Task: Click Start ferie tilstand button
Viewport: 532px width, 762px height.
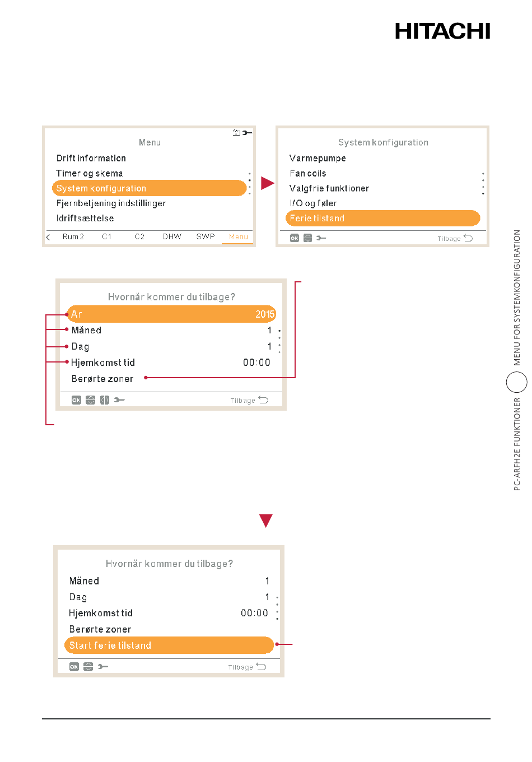Action: click(x=169, y=645)
